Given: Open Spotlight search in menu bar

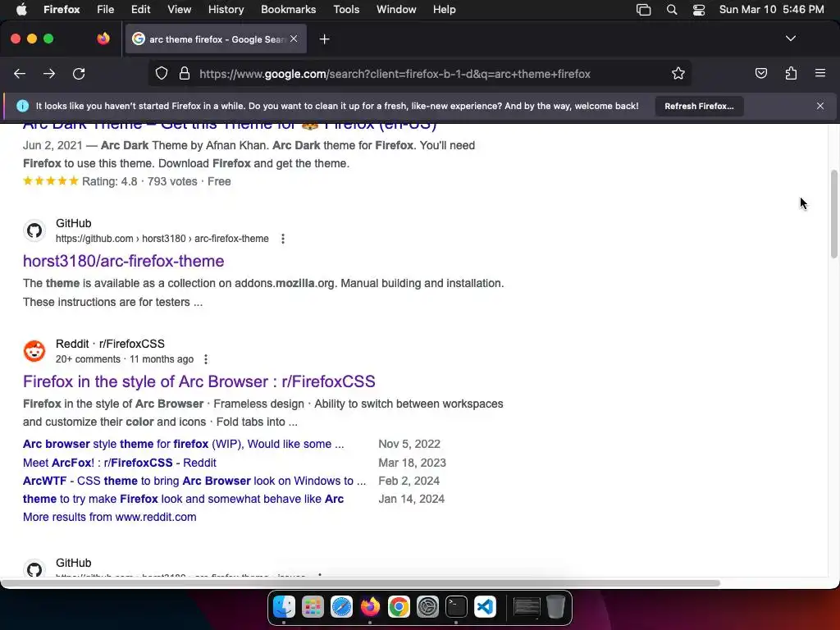Looking at the screenshot, I should click(672, 10).
